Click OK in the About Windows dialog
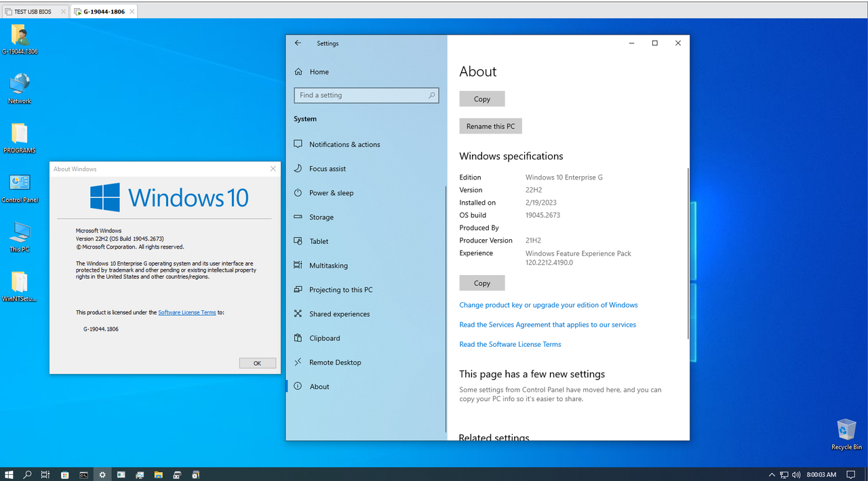The height and width of the screenshot is (481, 868). point(257,363)
